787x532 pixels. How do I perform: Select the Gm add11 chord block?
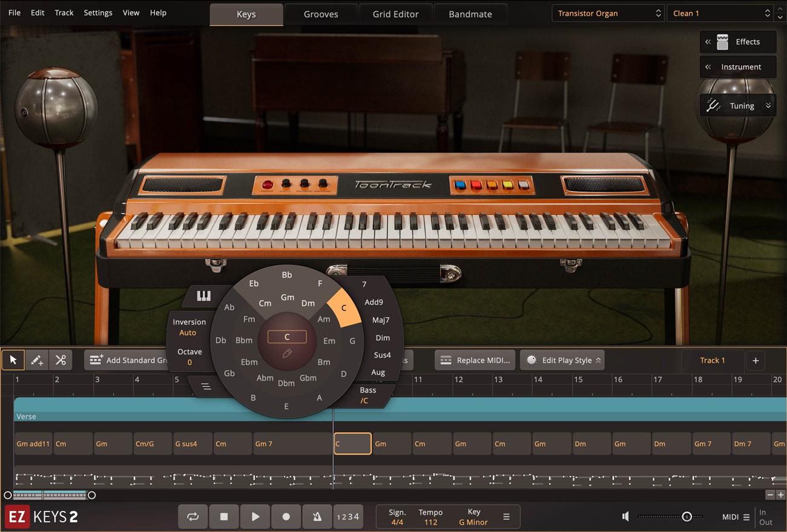(33, 443)
